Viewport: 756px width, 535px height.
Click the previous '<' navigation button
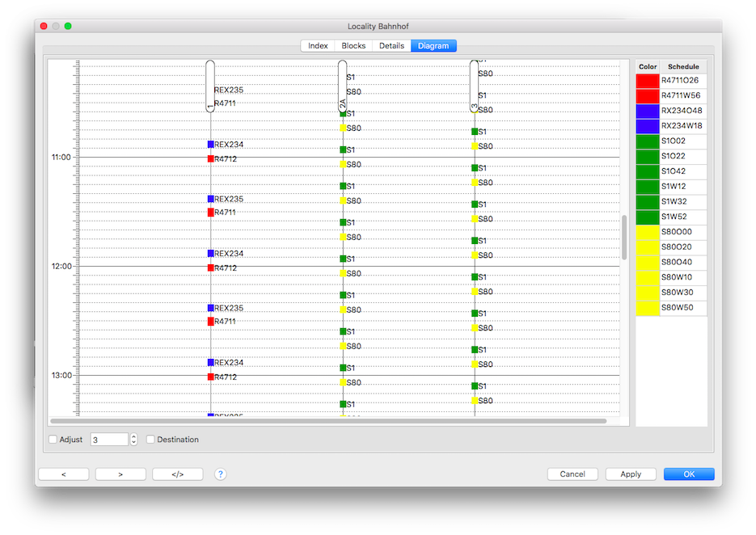click(x=64, y=474)
